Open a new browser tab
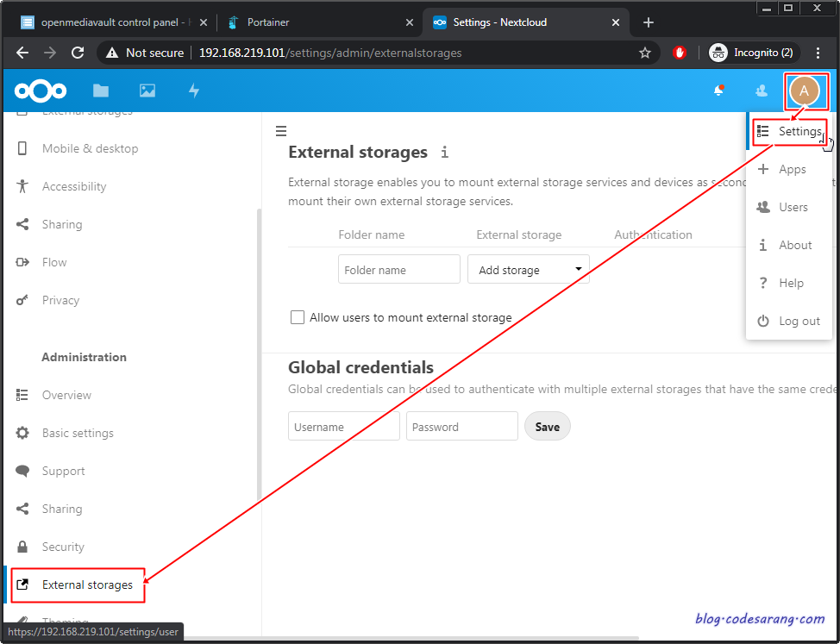The image size is (840, 644). click(649, 22)
